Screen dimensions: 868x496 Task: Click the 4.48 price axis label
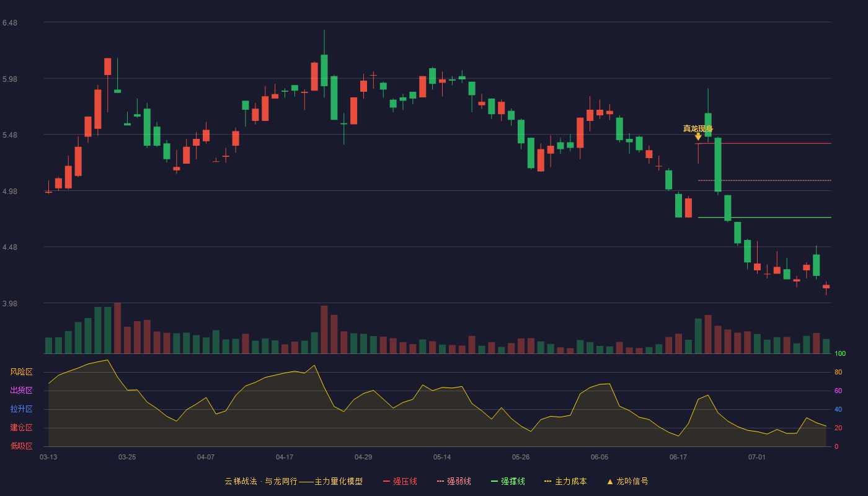9,247
